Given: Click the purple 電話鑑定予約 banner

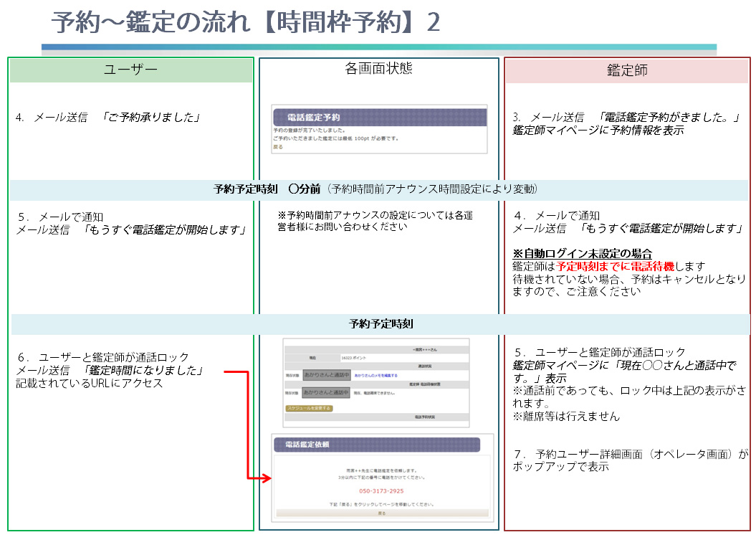Looking at the screenshot, I should [379, 117].
